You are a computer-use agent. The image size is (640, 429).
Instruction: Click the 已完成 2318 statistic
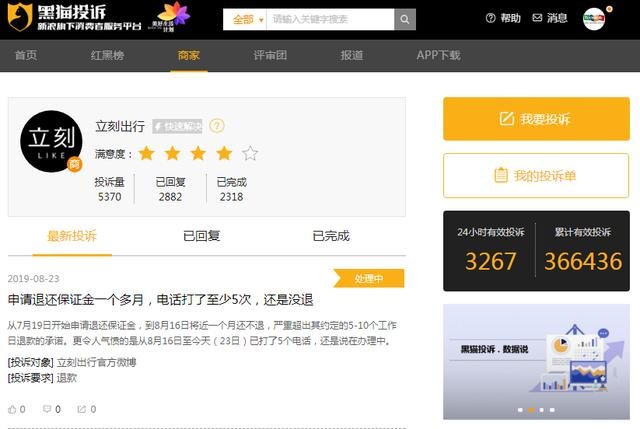click(231, 189)
